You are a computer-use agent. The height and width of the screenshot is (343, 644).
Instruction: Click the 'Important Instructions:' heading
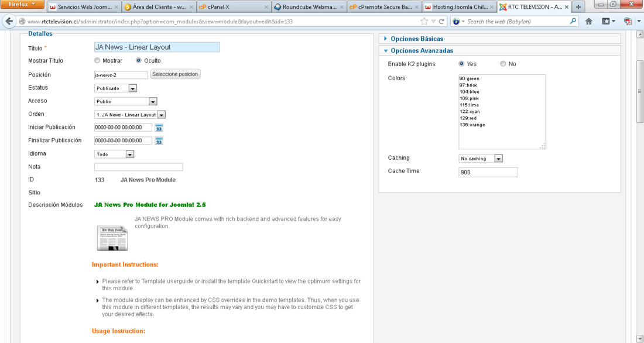tap(125, 265)
